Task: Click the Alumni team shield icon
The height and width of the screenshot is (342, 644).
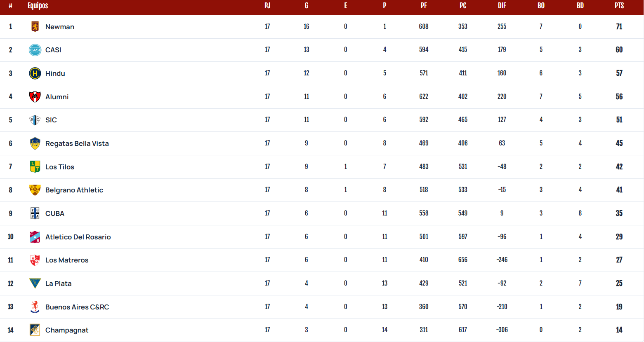Action: (35, 97)
